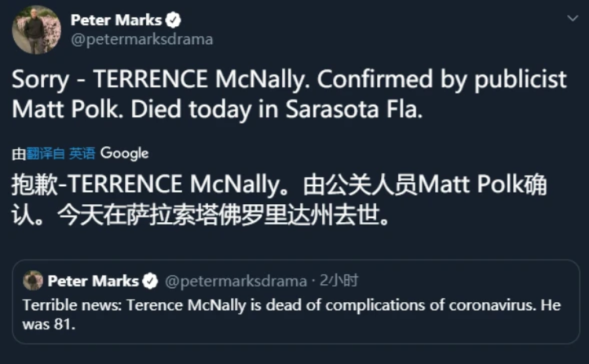Open Peter Marks' profile photo at top
Image resolution: width=589 pixels, height=364 pixels.
pyautogui.click(x=36, y=30)
